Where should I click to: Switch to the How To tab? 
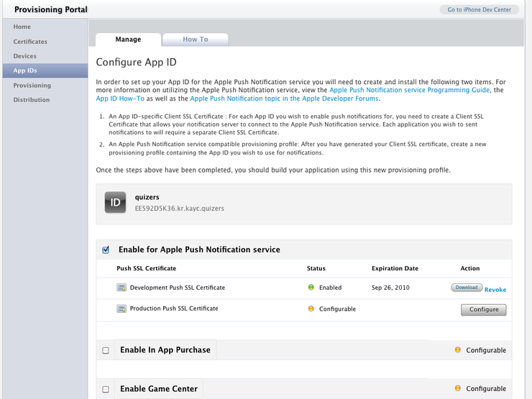coord(196,40)
